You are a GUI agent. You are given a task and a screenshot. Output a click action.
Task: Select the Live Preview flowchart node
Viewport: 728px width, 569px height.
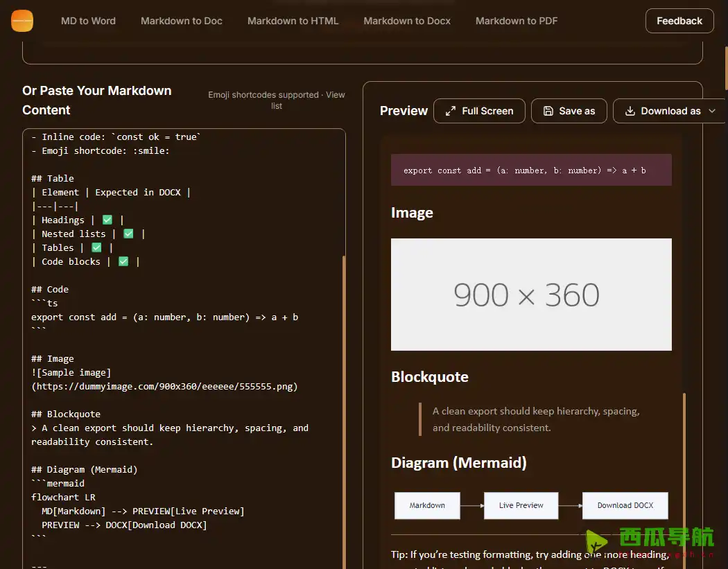(x=521, y=505)
